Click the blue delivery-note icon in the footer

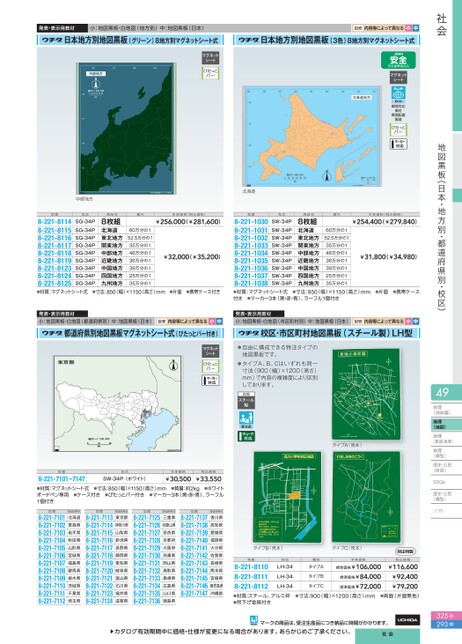(254, 621)
